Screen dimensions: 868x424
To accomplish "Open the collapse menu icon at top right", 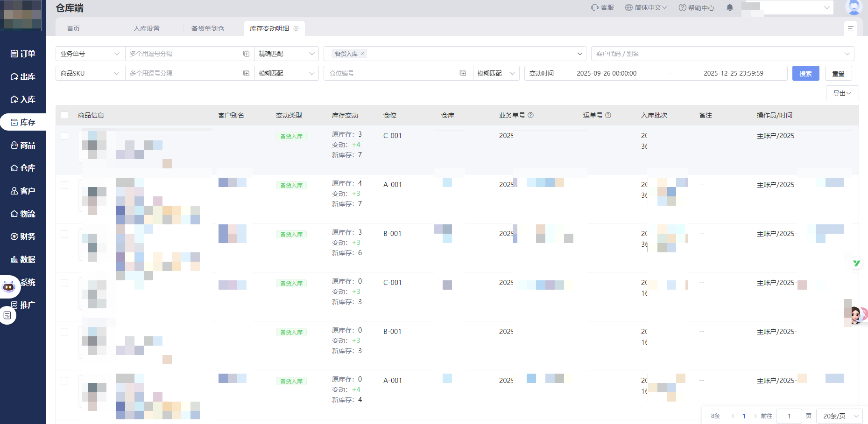I will 850,28.
